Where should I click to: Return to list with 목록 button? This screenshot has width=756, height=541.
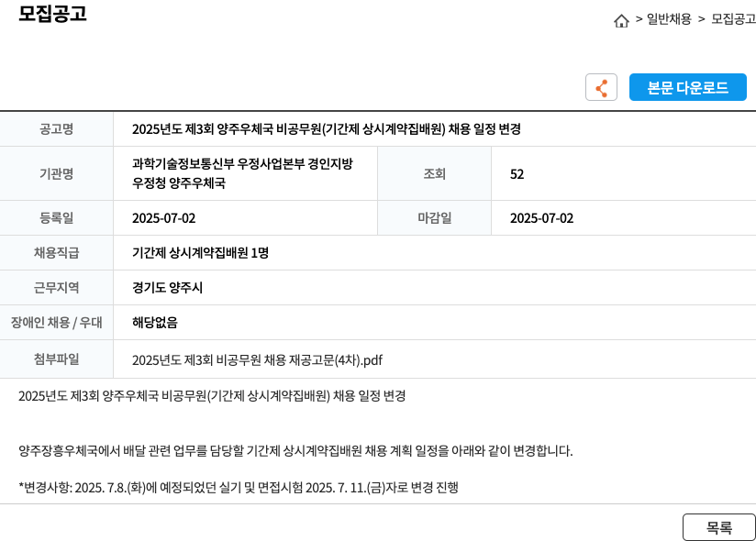point(719,527)
